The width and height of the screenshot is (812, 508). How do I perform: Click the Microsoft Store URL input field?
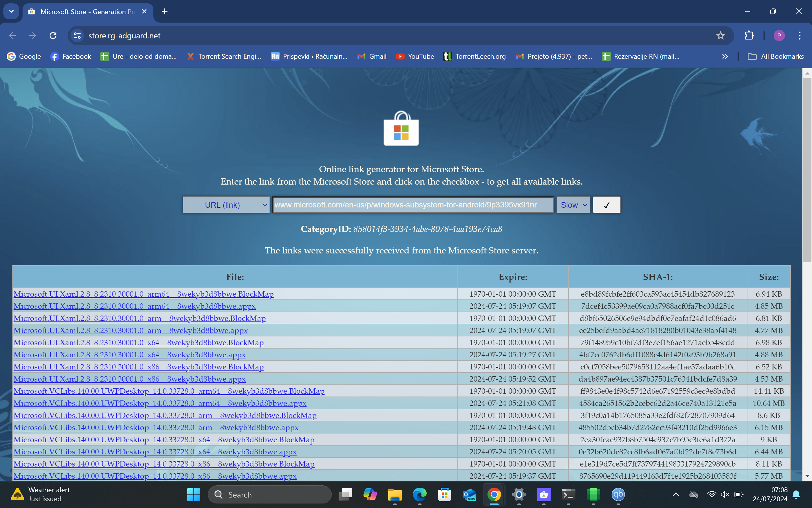(x=413, y=205)
